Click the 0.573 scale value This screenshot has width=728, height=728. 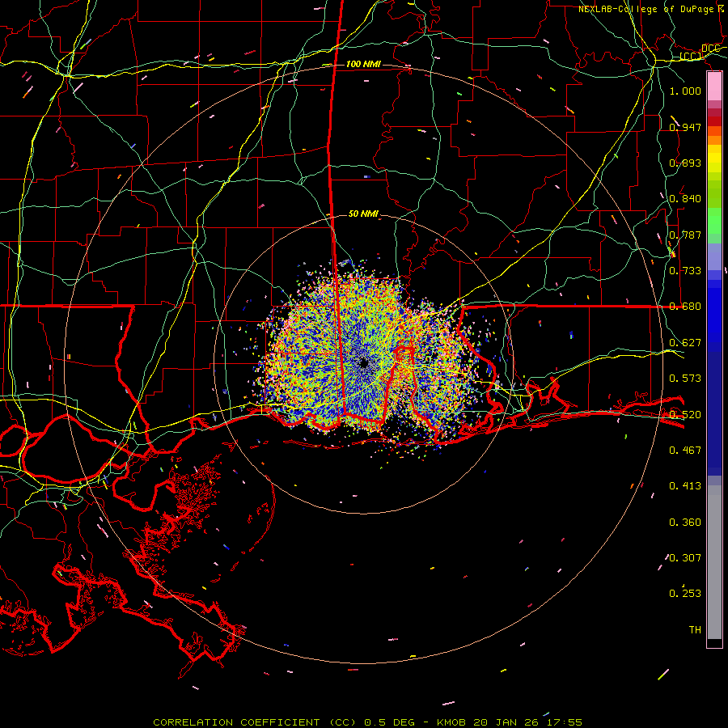point(685,379)
